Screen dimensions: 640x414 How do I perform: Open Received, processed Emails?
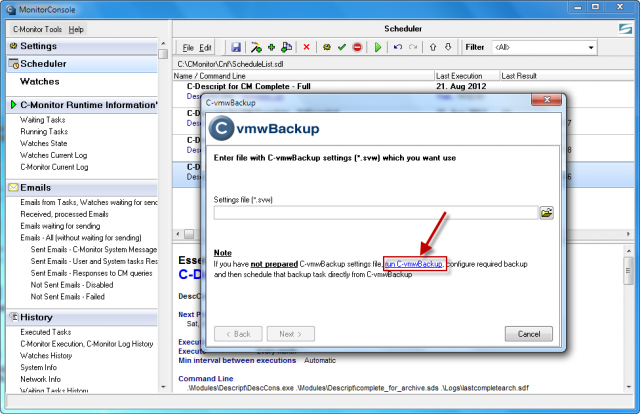(64, 214)
